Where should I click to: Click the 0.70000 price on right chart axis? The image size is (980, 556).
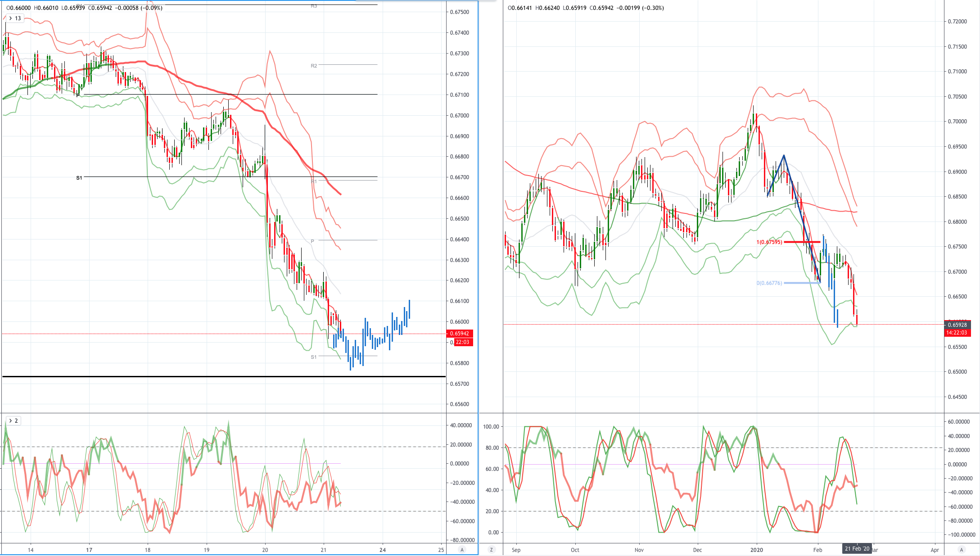pyautogui.click(x=957, y=122)
